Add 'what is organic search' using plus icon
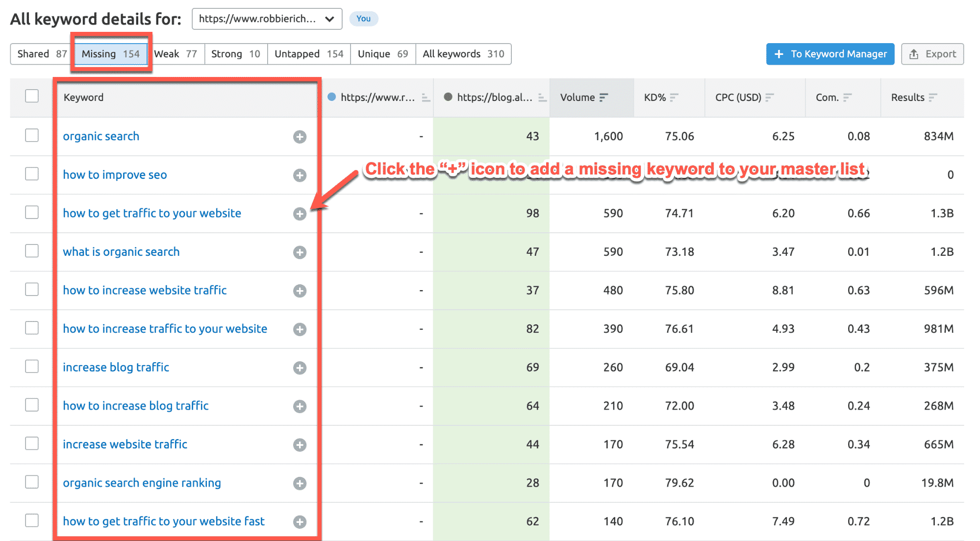 (300, 252)
